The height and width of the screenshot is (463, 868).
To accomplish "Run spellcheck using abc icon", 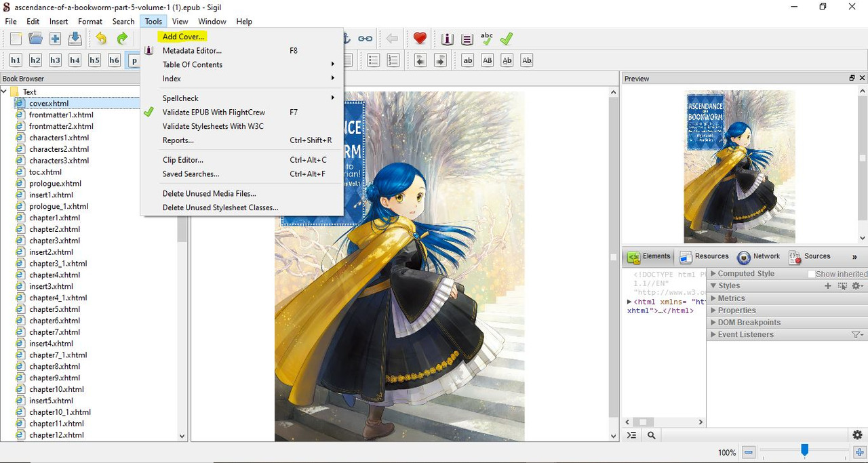I will (x=486, y=39).
